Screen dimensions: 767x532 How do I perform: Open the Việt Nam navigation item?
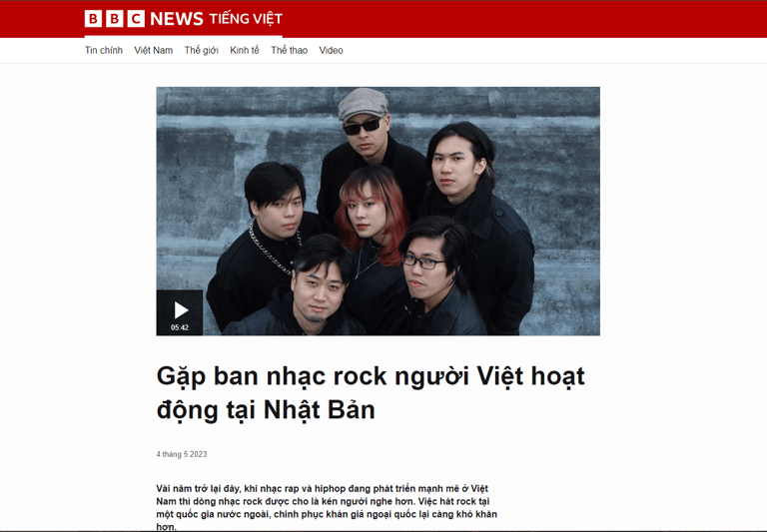[x=154, y=50]
